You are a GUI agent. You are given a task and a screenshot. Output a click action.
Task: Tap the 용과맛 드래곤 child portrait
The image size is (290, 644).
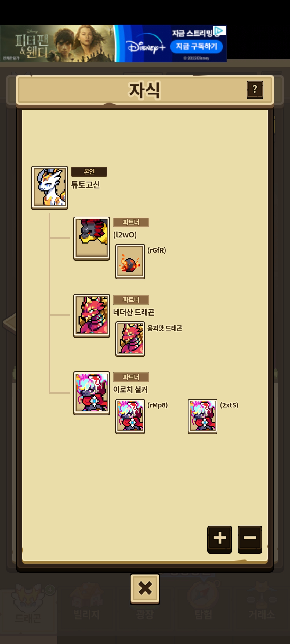[x=130, y=339]
